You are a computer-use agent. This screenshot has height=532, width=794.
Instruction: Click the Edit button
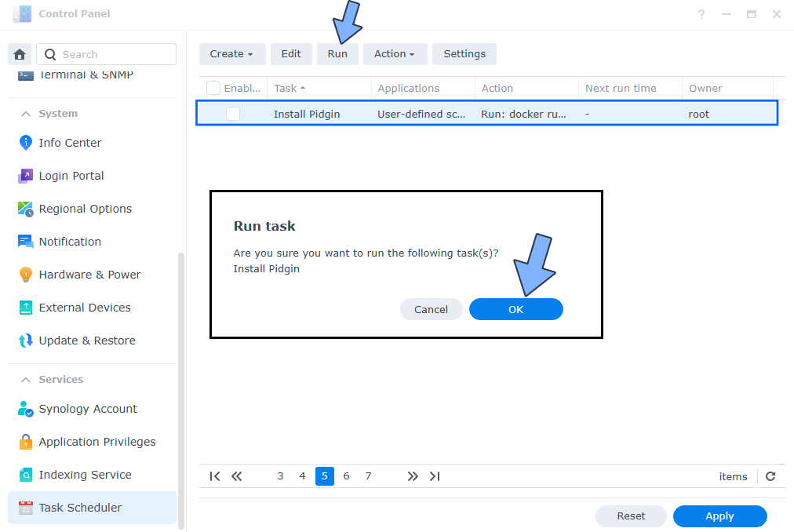(x=291, y=54)
